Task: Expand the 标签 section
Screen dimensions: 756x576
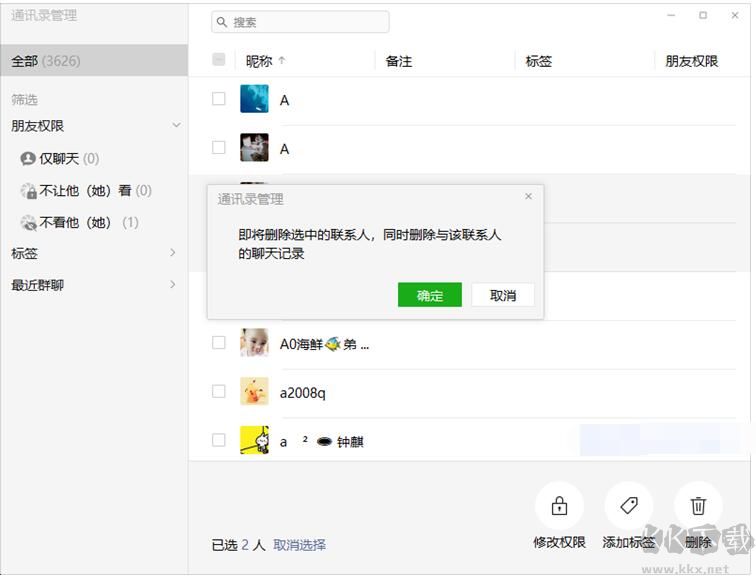Action: [173, 253]
